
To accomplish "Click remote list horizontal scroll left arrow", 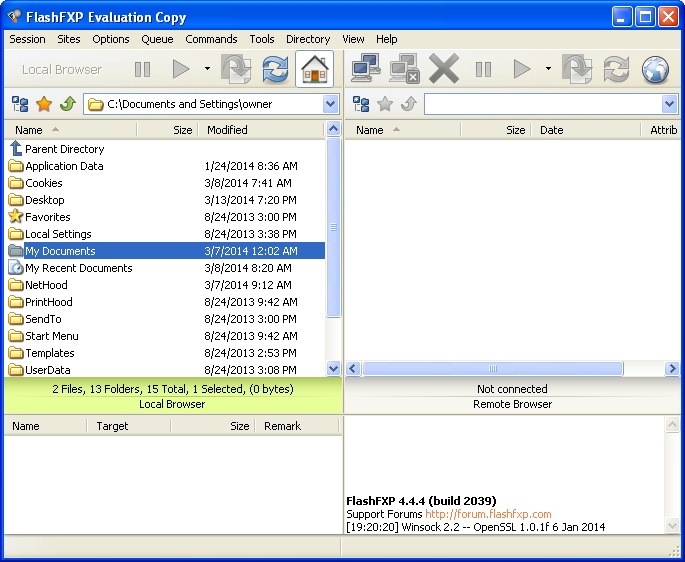I will [x=353, y=368].
